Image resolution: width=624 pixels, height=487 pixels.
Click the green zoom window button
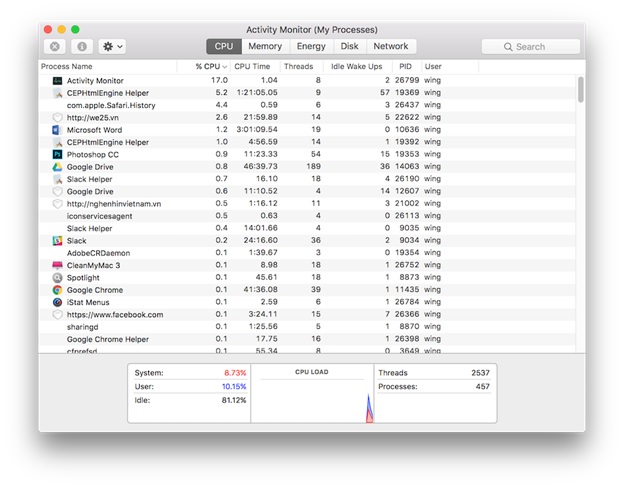[x=75, y=29]
